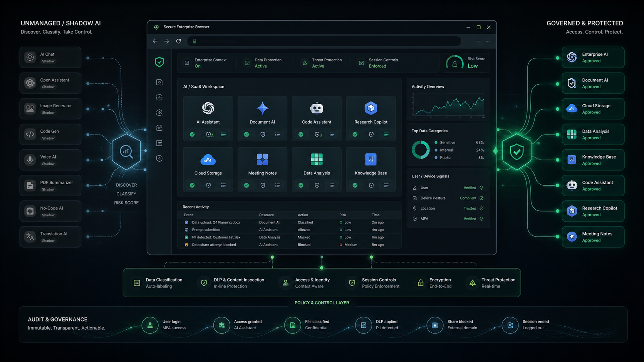Click Threat Protection Active status

322,63
